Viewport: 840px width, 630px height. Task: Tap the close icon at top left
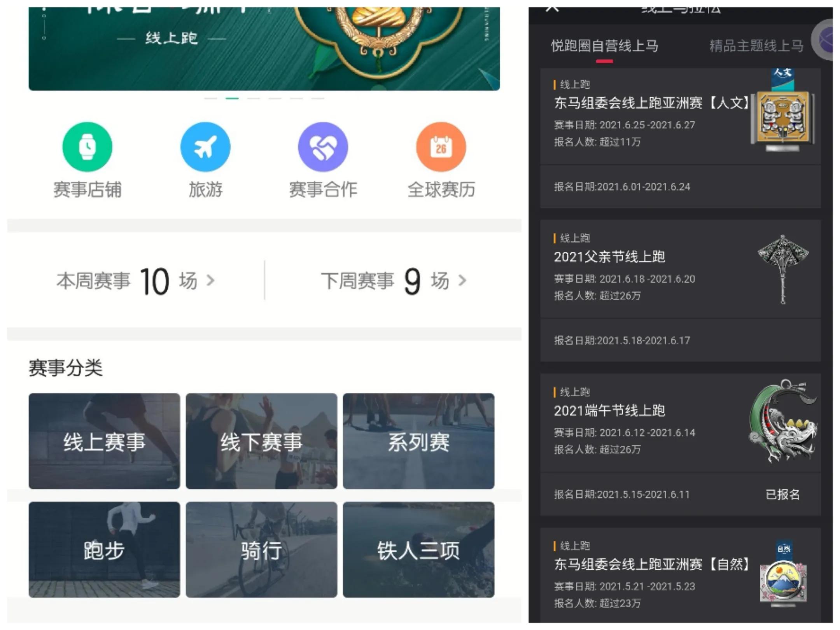pos(552,9)
